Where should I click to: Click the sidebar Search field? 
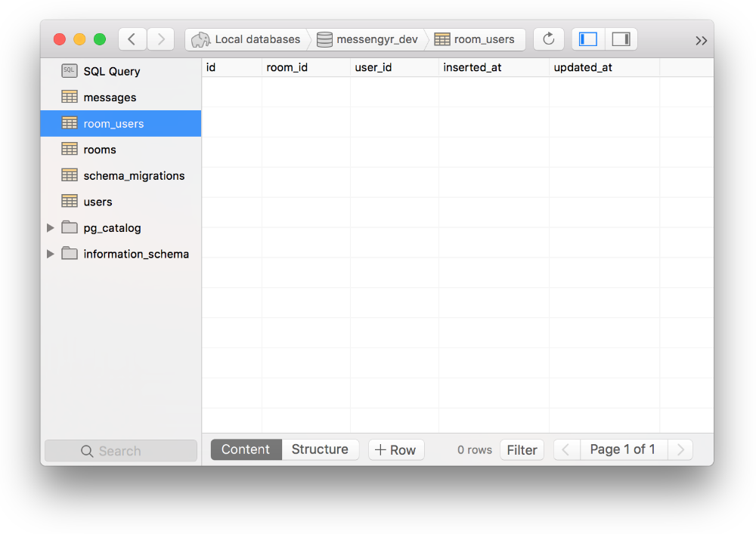point(121,451)
